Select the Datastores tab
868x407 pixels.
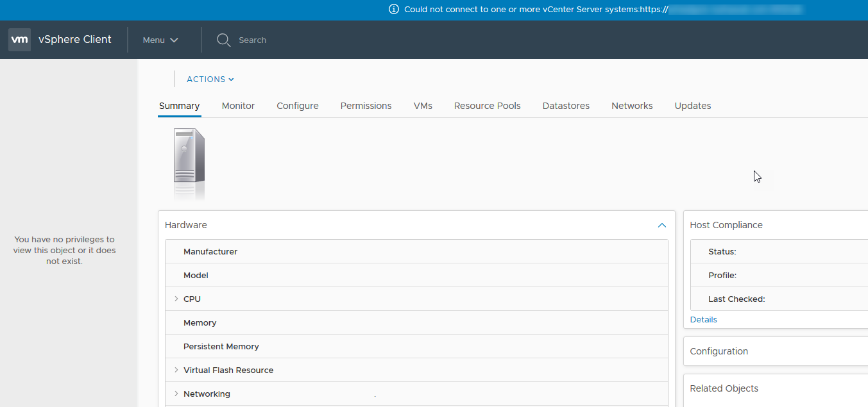pos(565,106)
